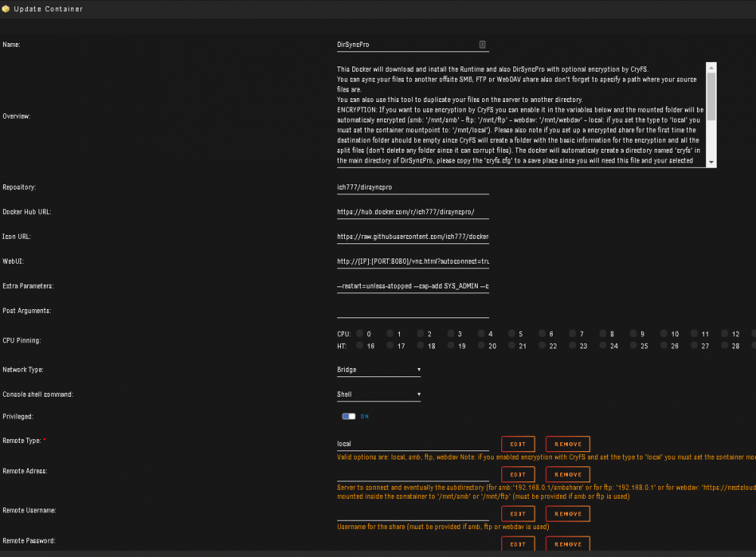Select CPU core 7 pinning checkbox
This screenshot has width=756, height=557.
572,333
